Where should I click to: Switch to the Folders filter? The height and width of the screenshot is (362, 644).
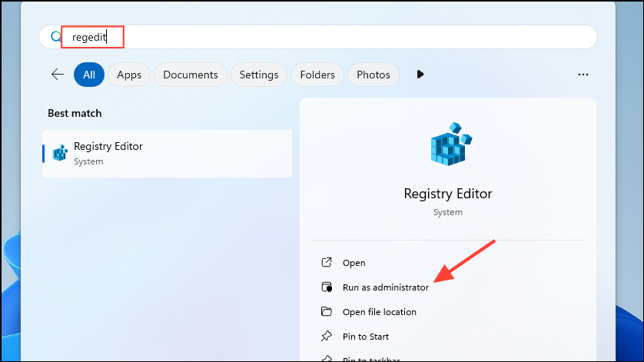pos(317,75)
